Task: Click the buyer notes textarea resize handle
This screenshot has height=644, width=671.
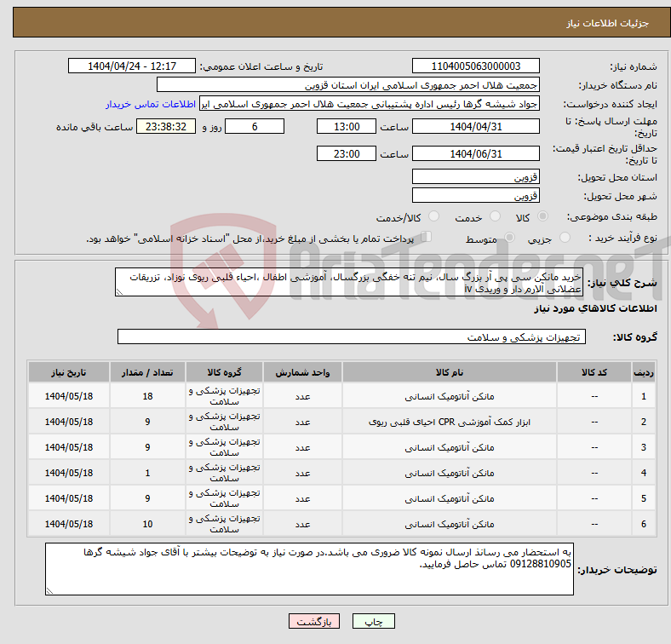Action: tap(49, 591)
